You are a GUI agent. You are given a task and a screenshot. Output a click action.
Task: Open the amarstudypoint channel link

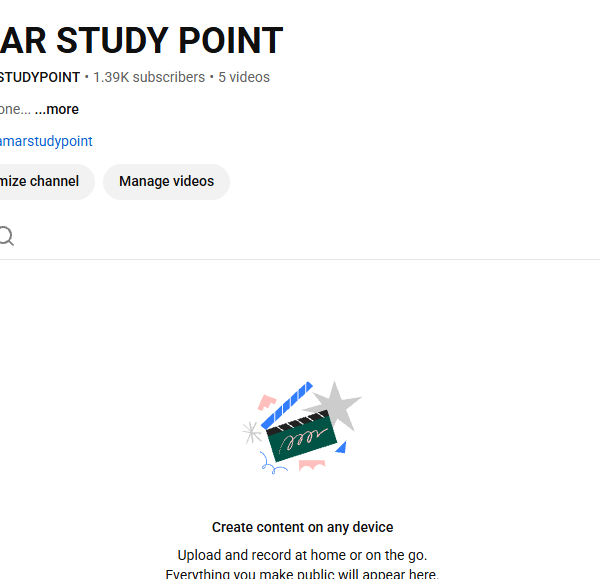pos(46,141)
